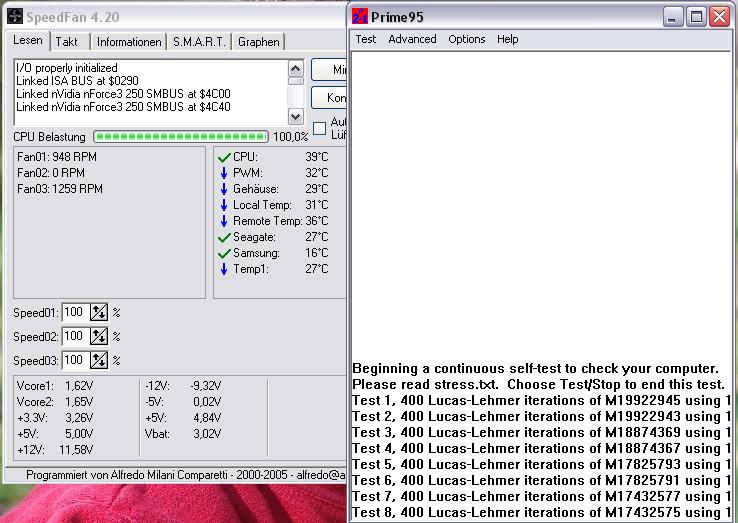
Task: Click the -5V 0,02V reading
Action: 183,402
